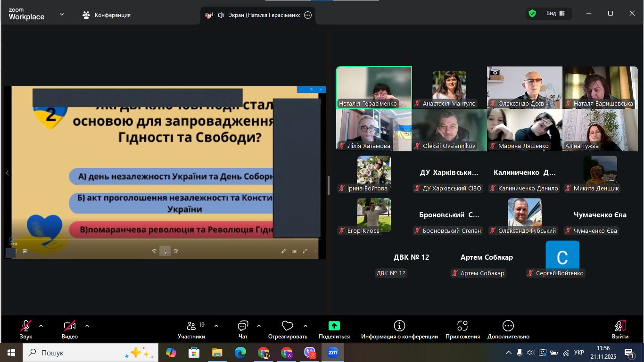The width and height of the screenshot is (644, 362).
Task: Click the green Share screen icon
Action: 334,326
